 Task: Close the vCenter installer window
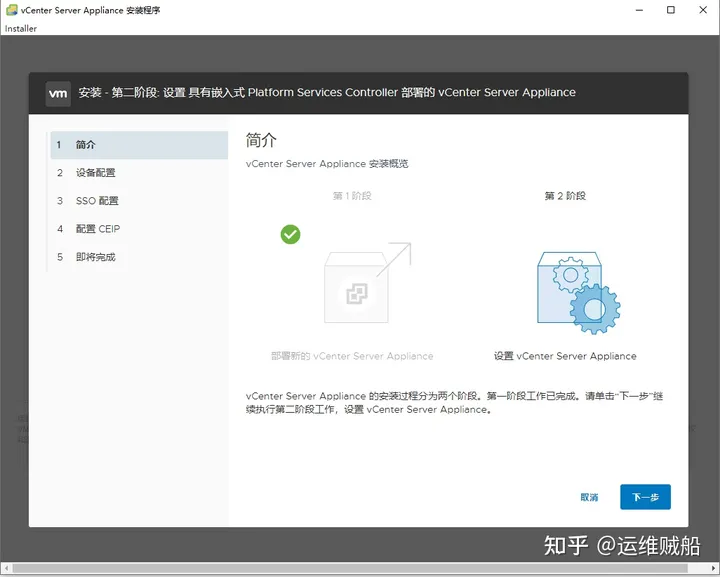click(701, 10)
